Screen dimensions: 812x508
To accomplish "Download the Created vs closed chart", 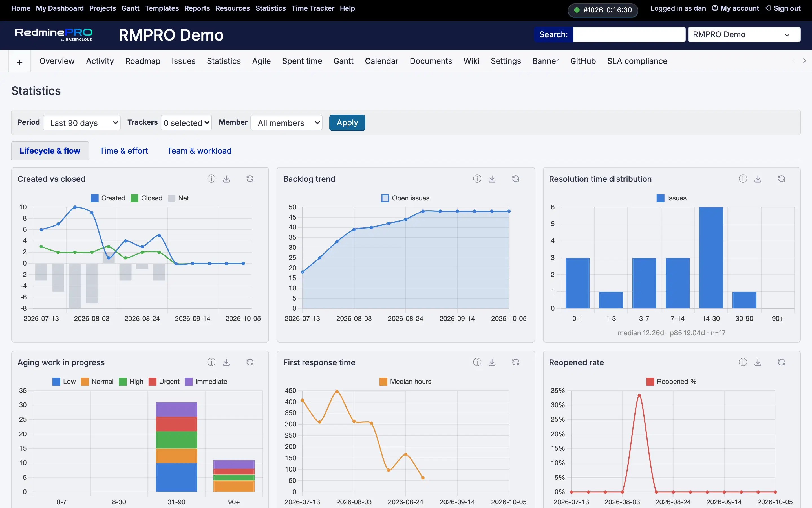I will pos(226,179).
